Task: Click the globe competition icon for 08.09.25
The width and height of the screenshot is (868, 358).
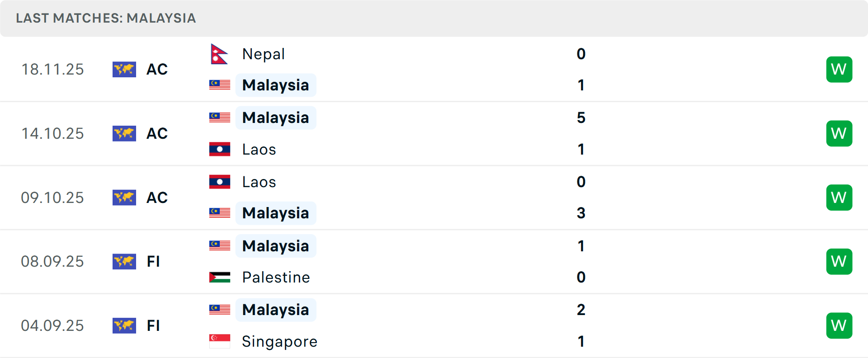Action: [124, 261]
